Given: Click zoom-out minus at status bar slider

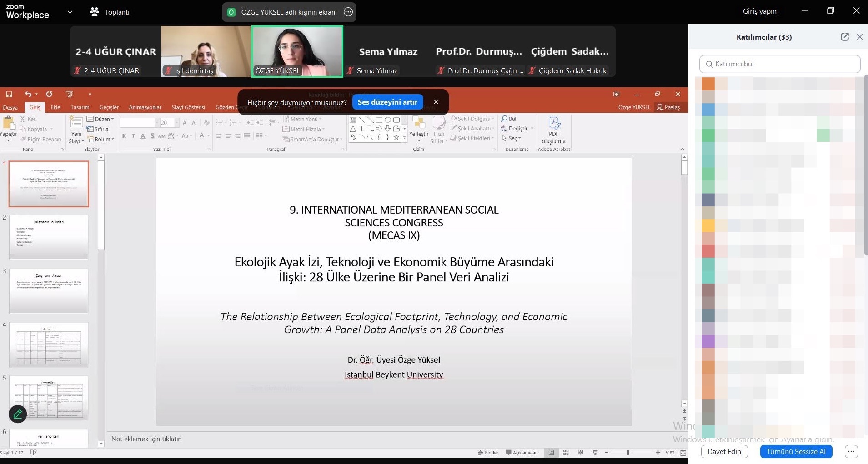Looking at the screenshot, I should point(607,453).
